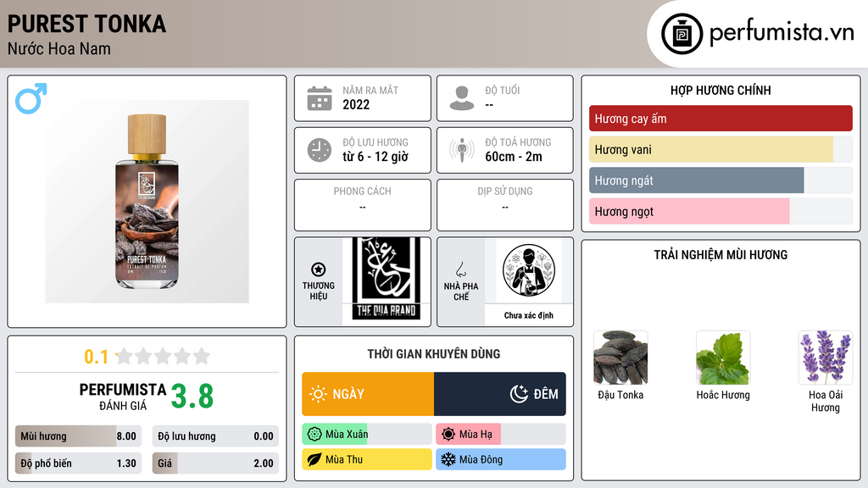Click the sillage value 60cm - 2m

coord(514,157)
